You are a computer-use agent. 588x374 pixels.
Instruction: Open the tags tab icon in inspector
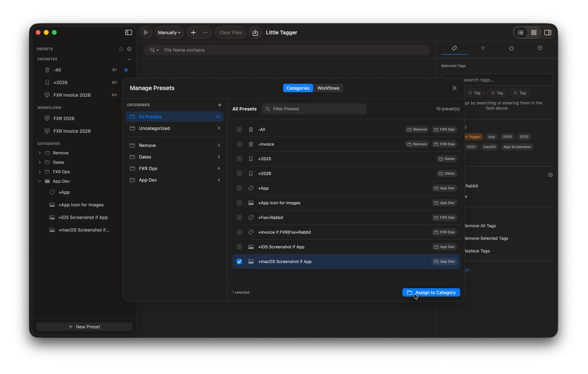pos(454,48)
